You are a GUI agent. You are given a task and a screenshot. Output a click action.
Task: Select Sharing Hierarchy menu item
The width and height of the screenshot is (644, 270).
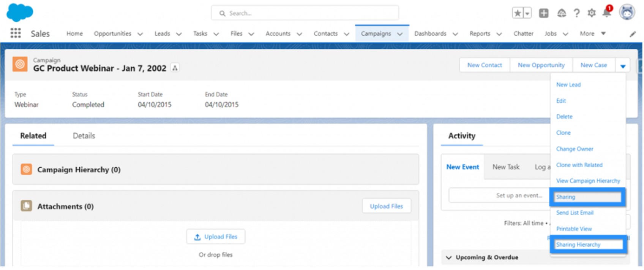click(x=578, y=245)
